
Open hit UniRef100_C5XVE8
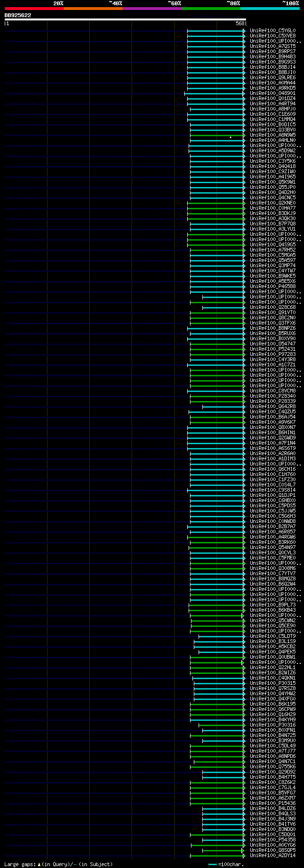click(273, 36)
